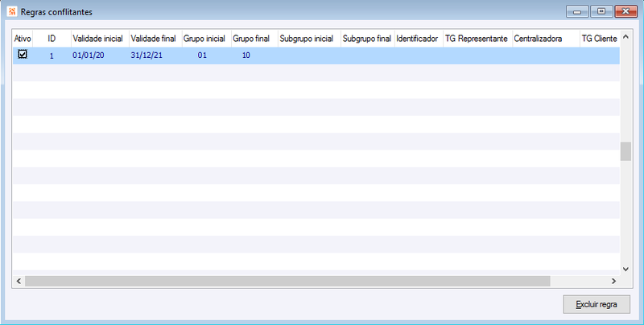644x325 pixels.
Task: Click the Centralizadora column header
Action: 546,39
